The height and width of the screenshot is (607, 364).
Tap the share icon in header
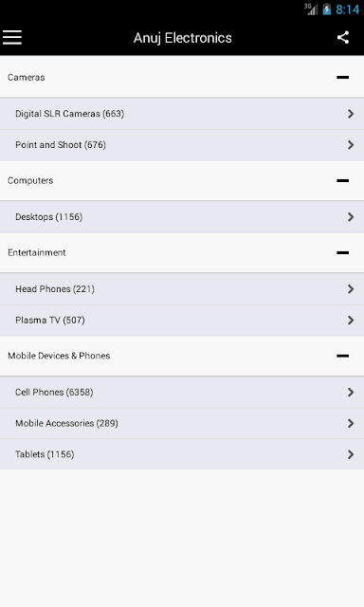(x=343, y=38)
